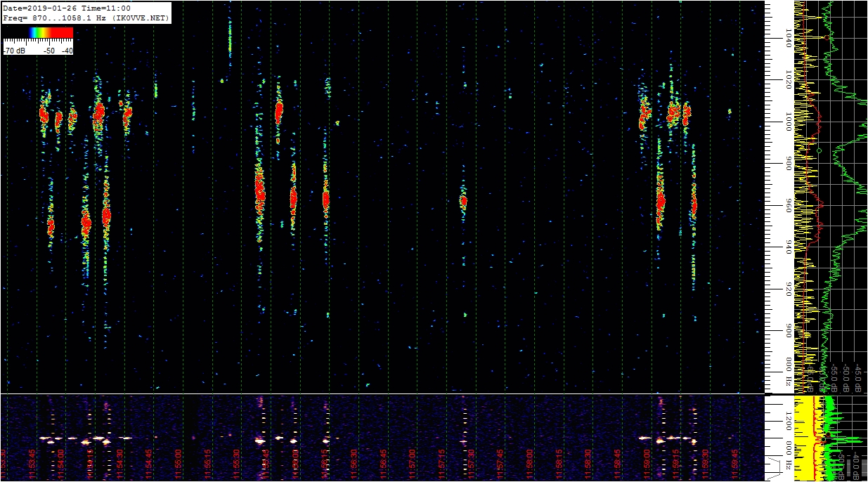Click the 11:57:15 time marker
868x482 pixels.
(441, 464)
